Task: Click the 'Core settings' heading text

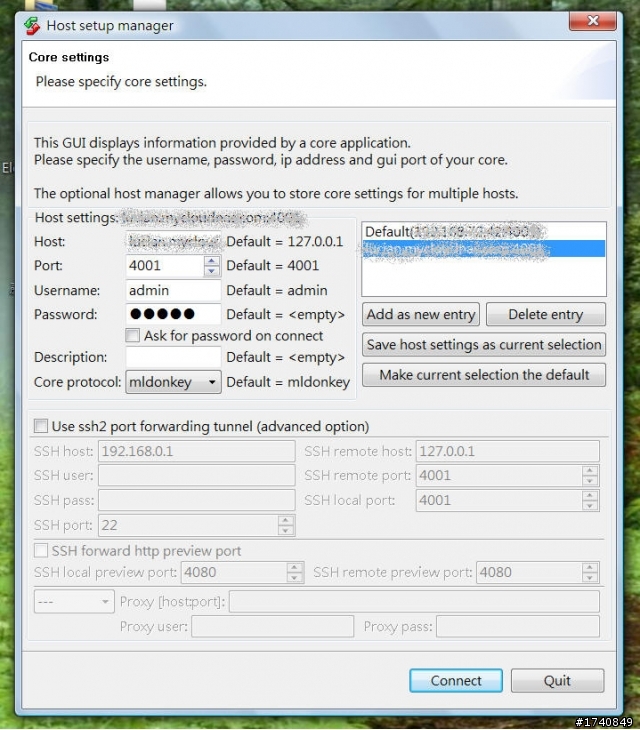Action: [69, 57]
